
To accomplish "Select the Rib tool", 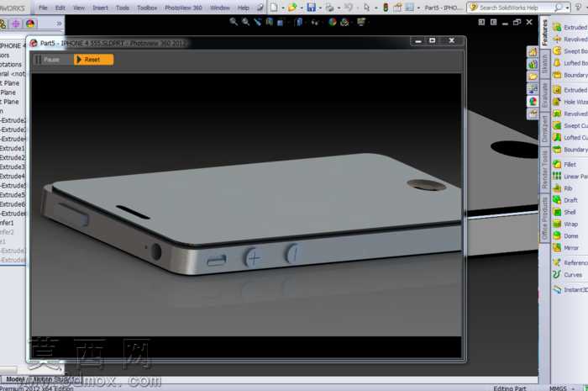I will point(563,188).
